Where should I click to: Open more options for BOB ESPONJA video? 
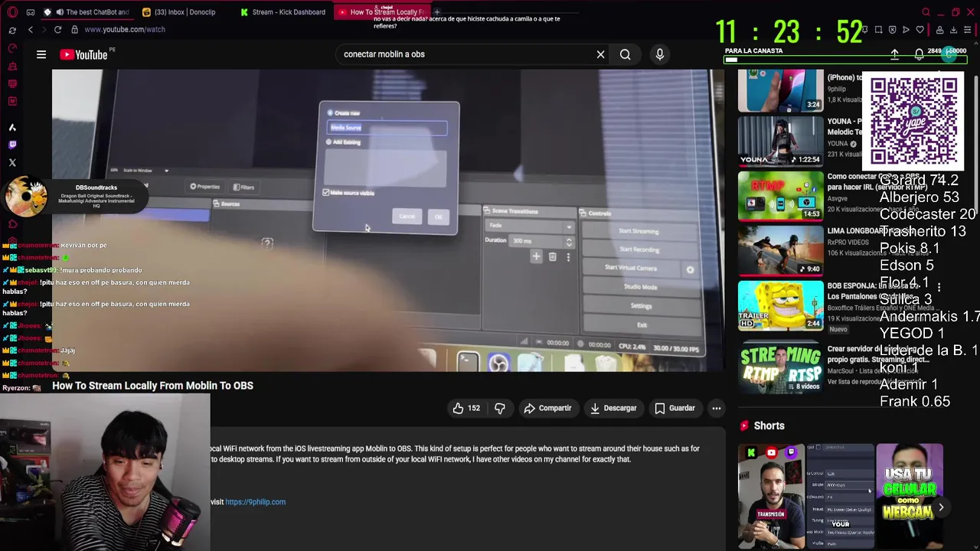coord(939,288)
